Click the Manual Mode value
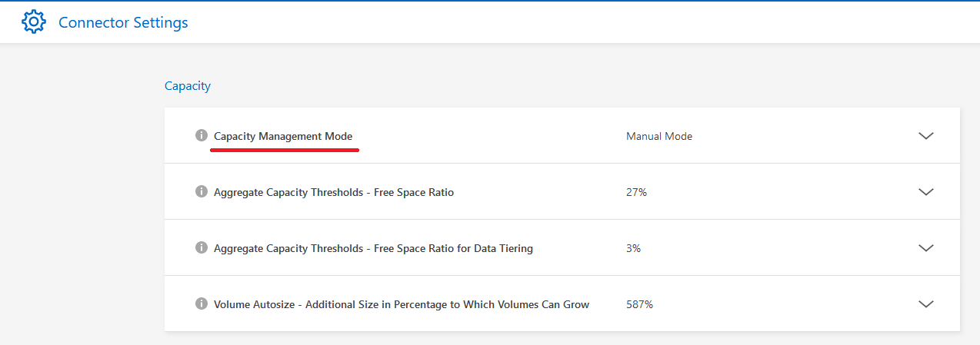This screenshot has height=345, width=980. click(659, 136)
